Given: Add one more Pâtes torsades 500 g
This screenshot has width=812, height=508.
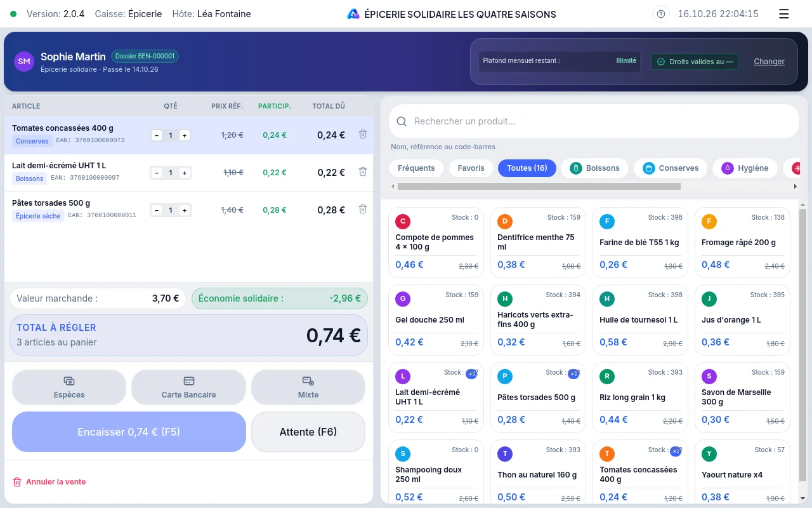Looking at the screenshot, I should click(x=184, y=210).
